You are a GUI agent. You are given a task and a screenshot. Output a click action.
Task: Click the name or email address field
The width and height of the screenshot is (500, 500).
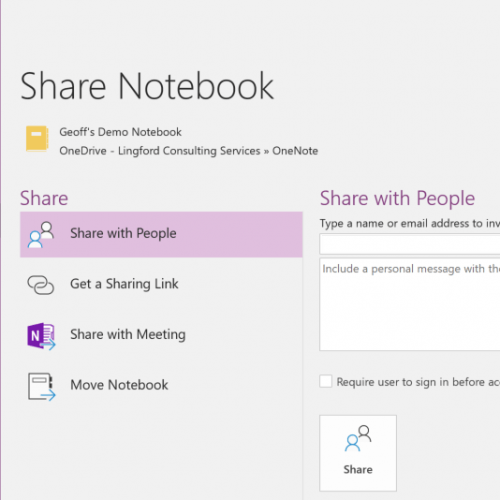click(410, 244)
